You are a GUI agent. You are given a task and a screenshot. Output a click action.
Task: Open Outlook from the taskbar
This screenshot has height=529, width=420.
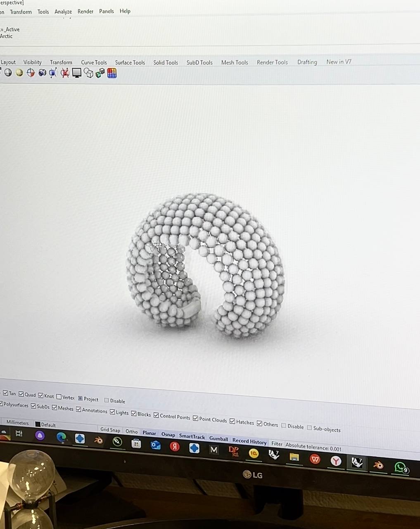pos(155,445)
